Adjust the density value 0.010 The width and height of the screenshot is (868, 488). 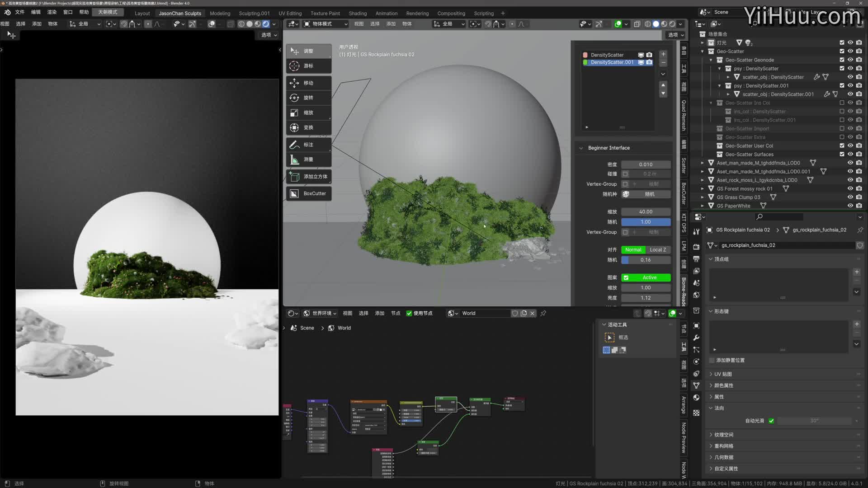[x=646, y=164]
